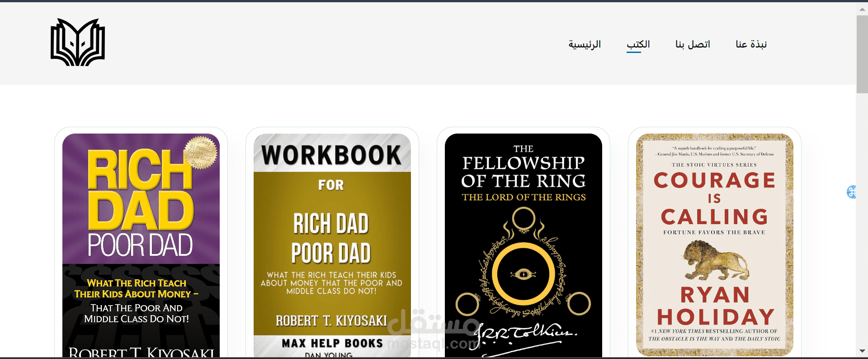868x359 pixels.
Task: Click the scrollbar down arrow
Action: click(862, 351)
